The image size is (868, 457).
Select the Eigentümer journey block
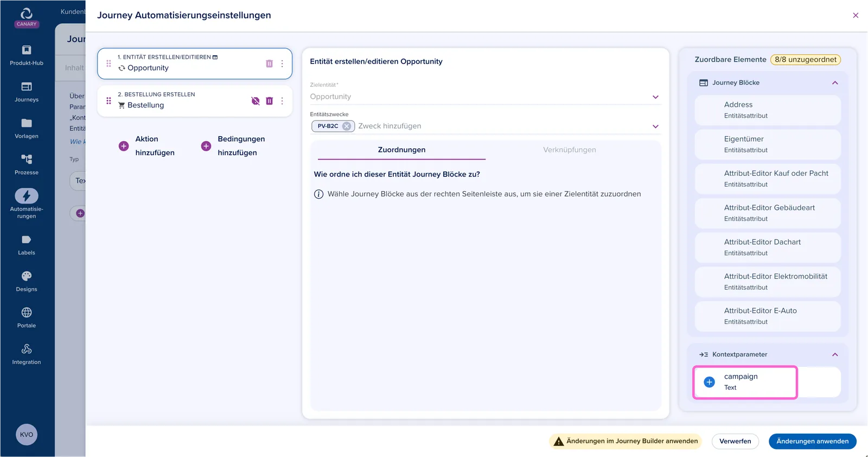(768, 144)
